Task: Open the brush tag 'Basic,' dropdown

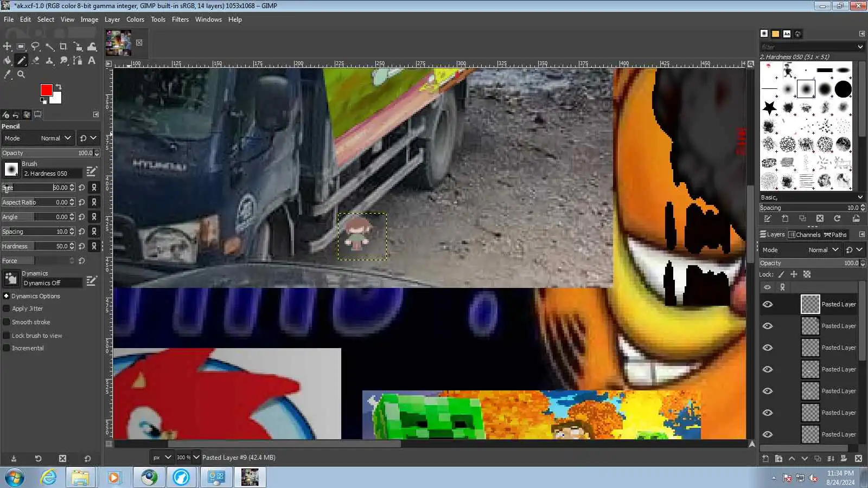Action: pos(812,197)
